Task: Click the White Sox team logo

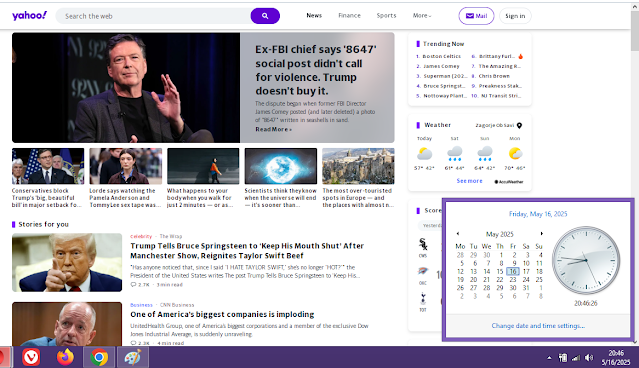Action: (423, 245)
